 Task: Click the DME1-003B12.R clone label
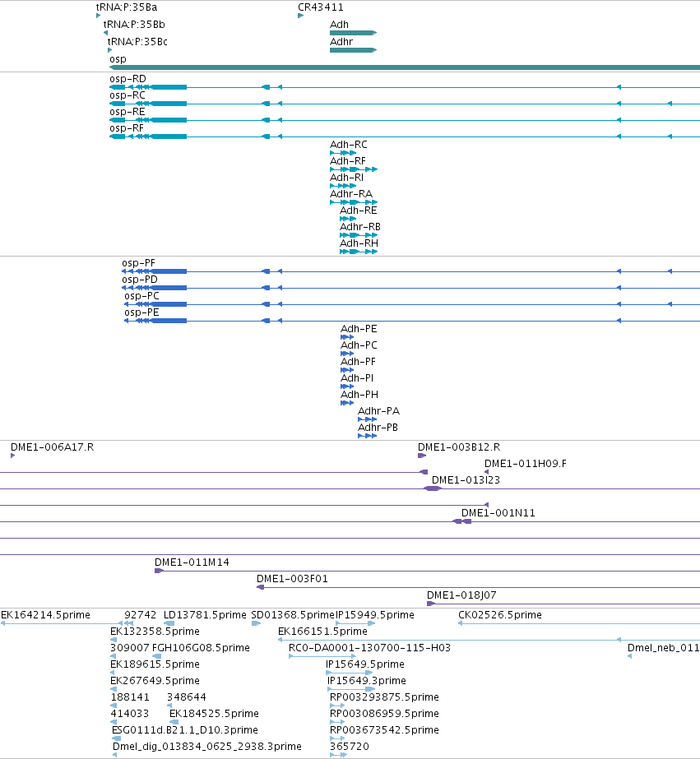[459, 447]
